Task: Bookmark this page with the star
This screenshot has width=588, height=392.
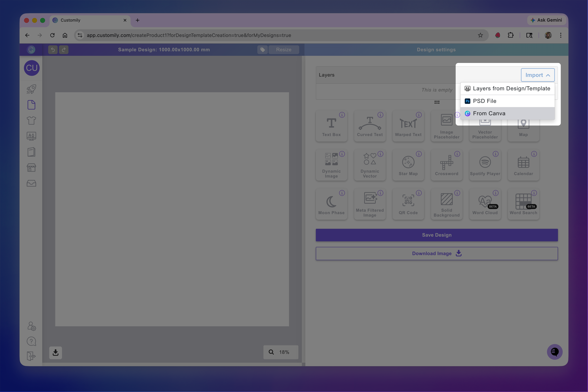Action: click(480, 35)
